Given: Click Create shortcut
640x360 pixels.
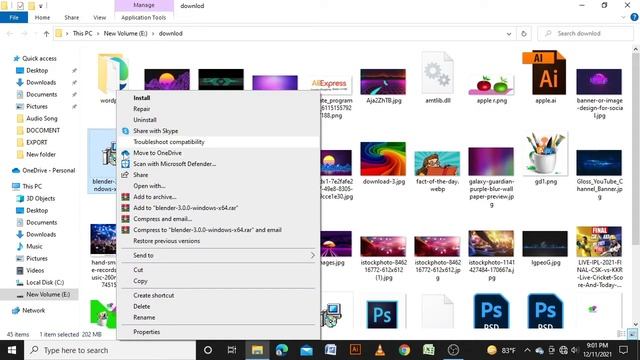Looking at the screenshot, I should [x=153, y=296].
